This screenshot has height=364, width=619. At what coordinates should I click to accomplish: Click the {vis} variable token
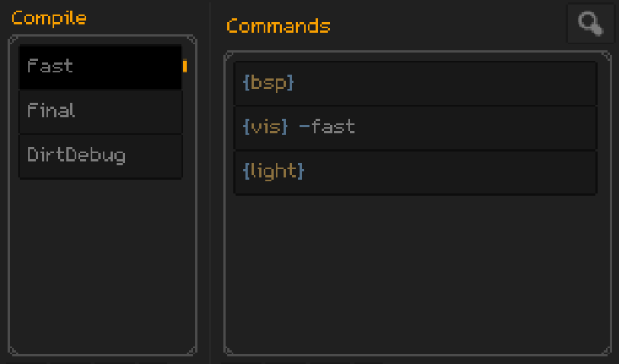tap(265, 127)
